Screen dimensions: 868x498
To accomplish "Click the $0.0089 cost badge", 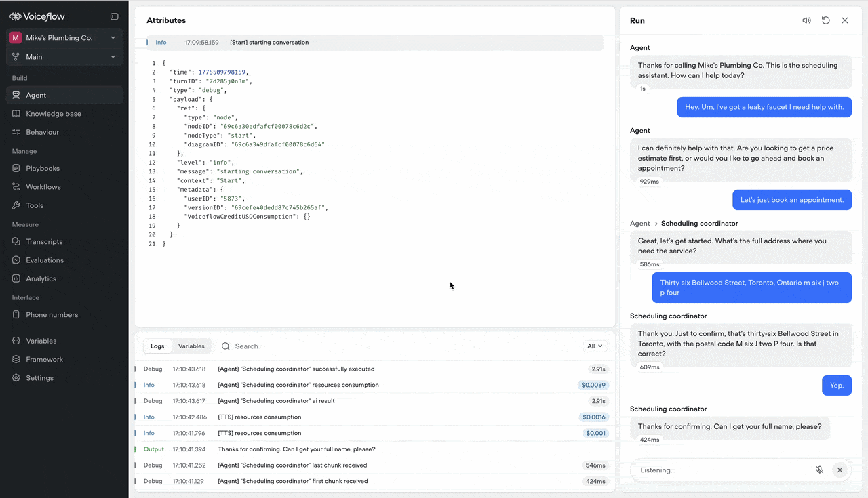I will pos(593,385).
